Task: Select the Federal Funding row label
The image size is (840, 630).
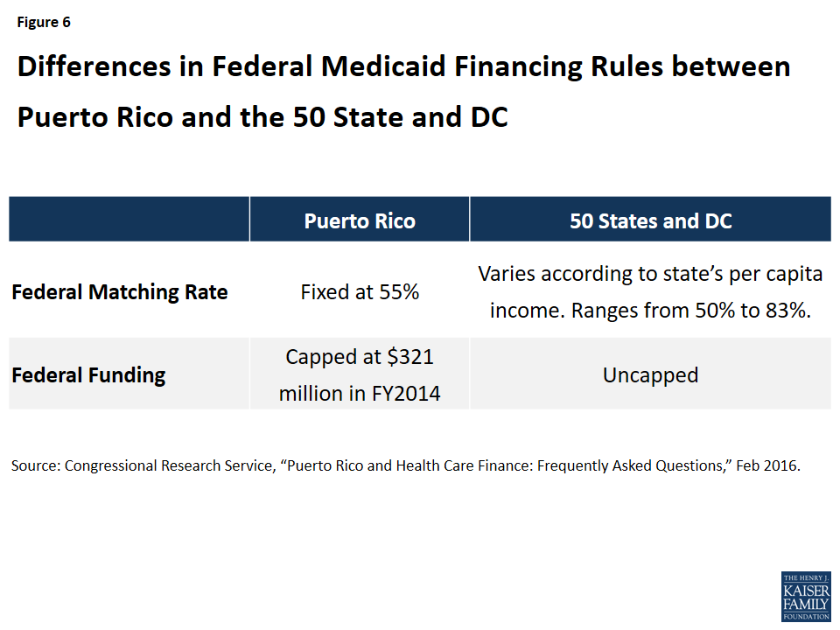Action: click(x=88, y=375)
